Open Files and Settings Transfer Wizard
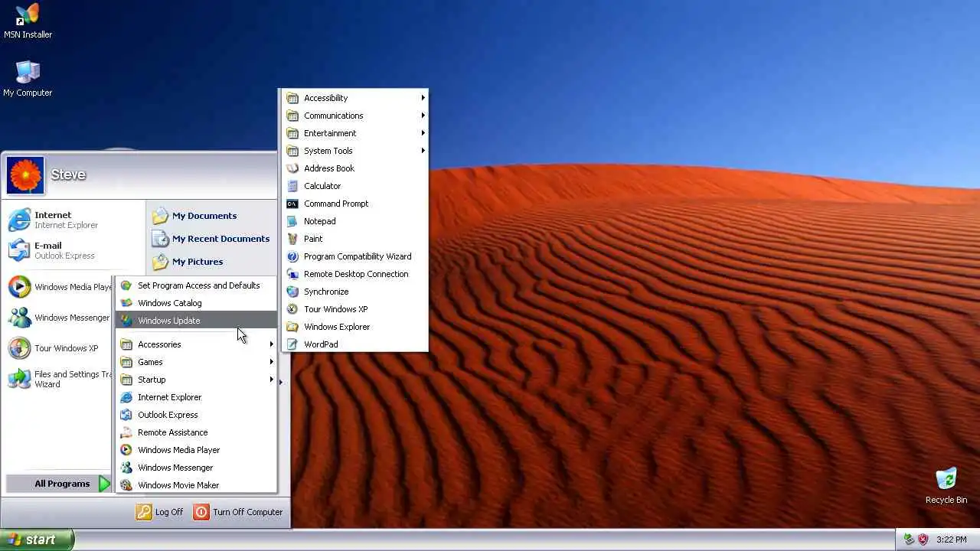The height and width of the screenshot is (551, 980). click(58, 379)
